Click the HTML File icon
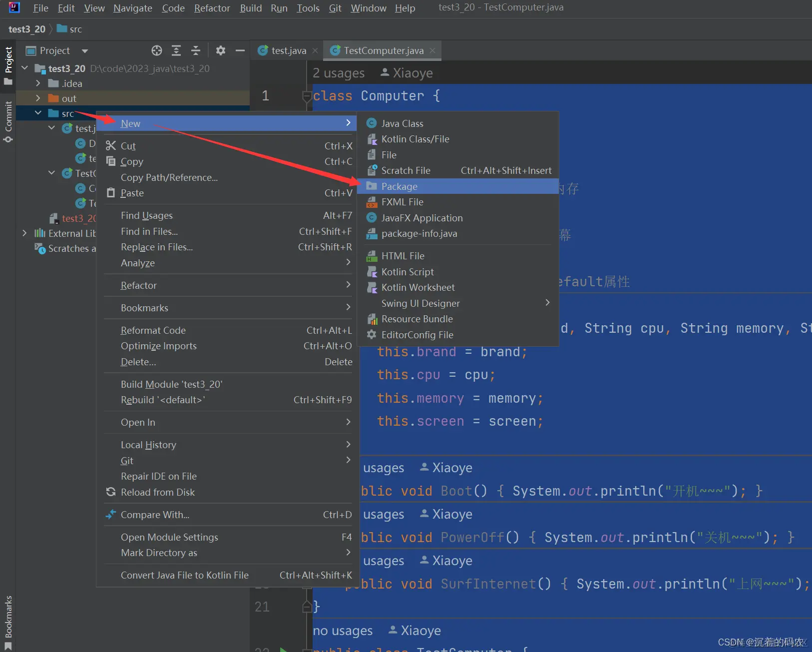The image size is (812, 652). 372,256
